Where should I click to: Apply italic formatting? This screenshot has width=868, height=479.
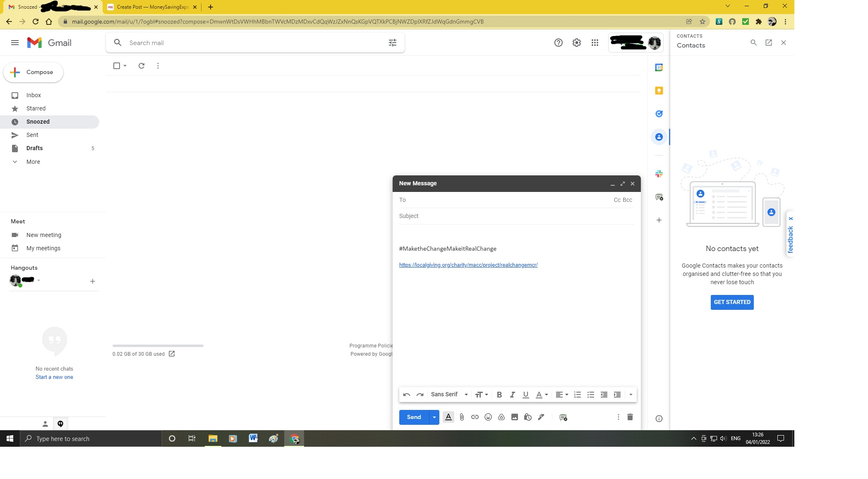point(513,395)
